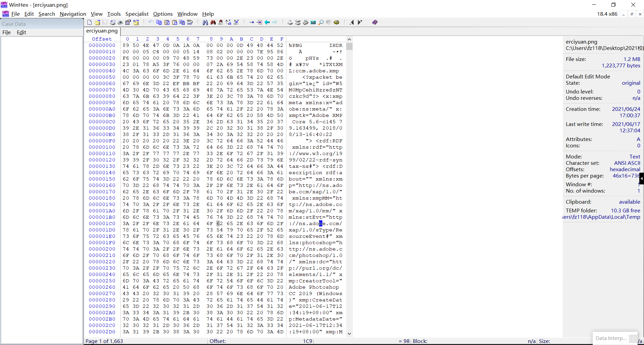Screen dimensions: 644x345
Task: Open the Help menu
Action: [x=208, y=14]
